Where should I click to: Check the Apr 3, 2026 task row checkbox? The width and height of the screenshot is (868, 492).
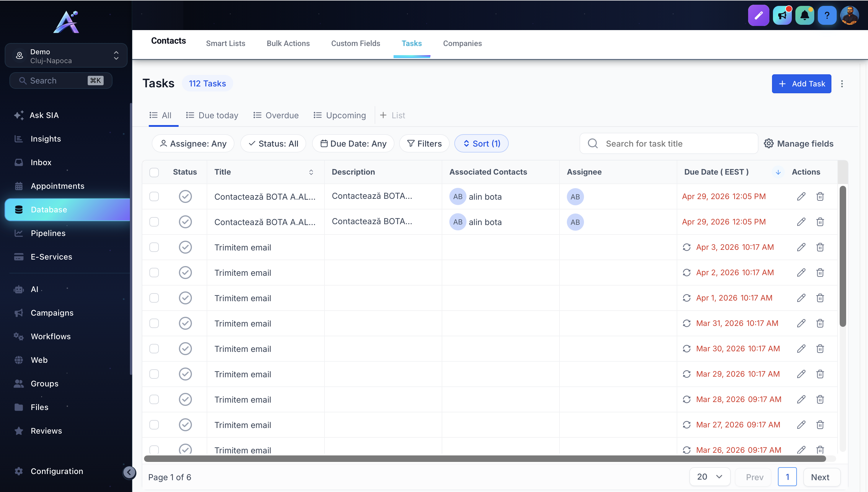coord(154,247)
